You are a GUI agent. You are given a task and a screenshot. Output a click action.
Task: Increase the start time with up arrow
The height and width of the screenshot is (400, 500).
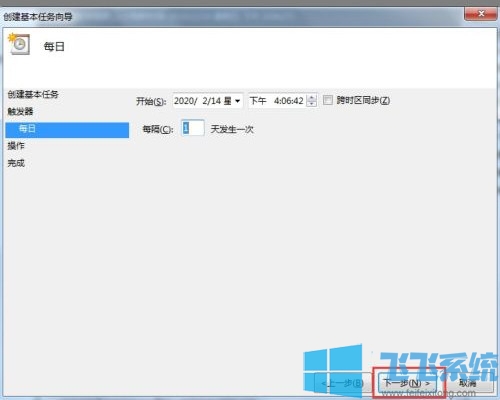pyautogui.click(x=312, y=97)
